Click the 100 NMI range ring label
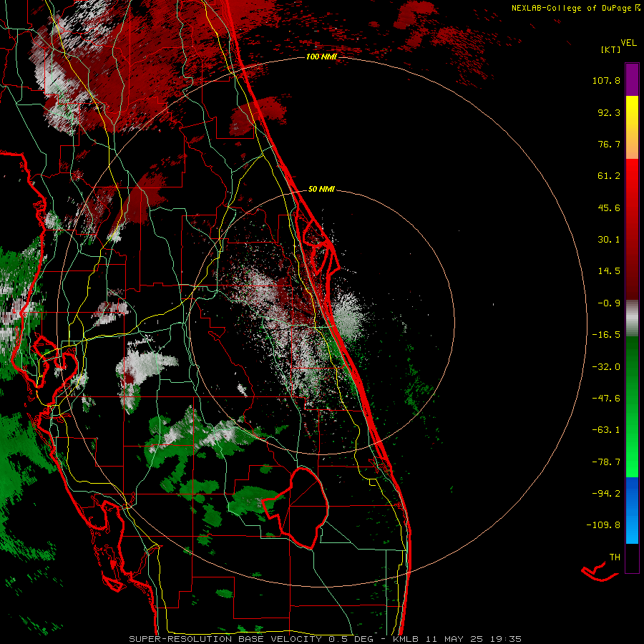This screenshot has height=644, width=644. [321, 57]
